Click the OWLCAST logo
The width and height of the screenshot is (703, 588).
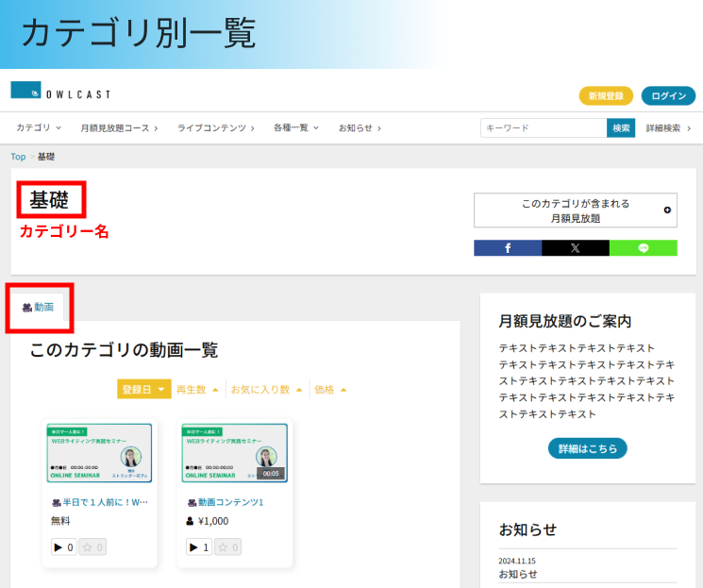pyautogui.click(x=60, y=92)
